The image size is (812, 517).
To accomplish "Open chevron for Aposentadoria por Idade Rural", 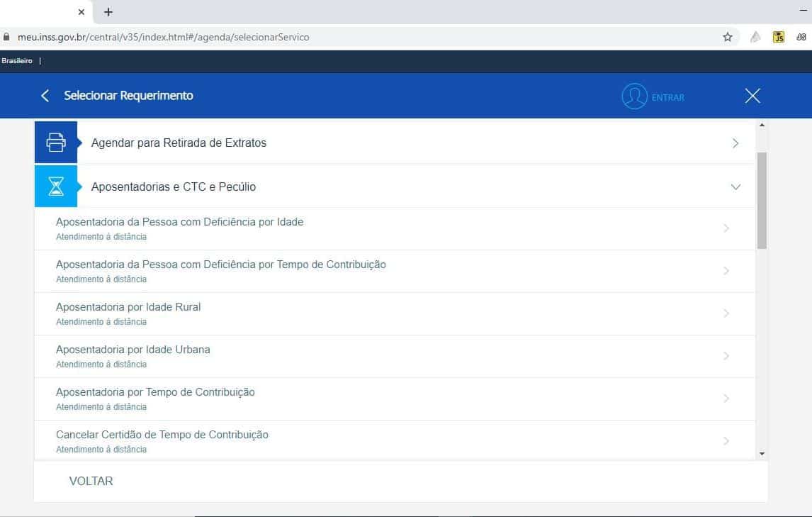I will tap(726, 313).
